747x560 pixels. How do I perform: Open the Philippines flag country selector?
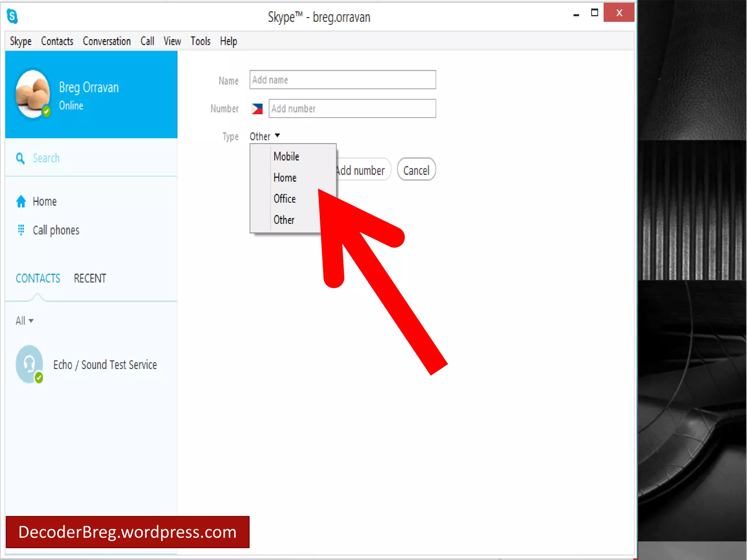(257, 109)
